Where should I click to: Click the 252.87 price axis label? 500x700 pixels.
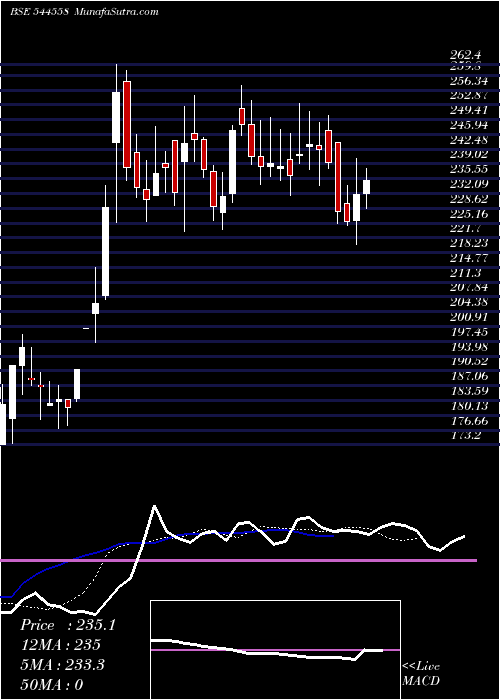(469, 96)
